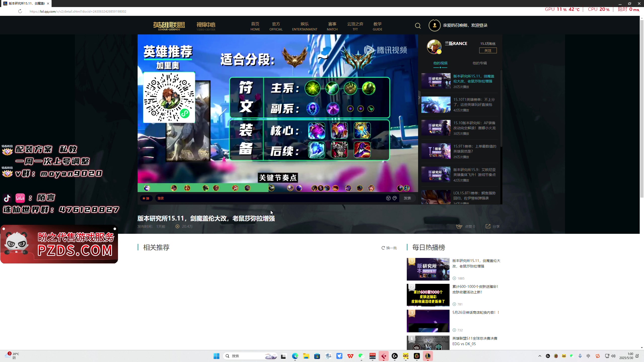Open 15.10T1英雄榜单 video in playlist
644x362 pixels.
[474, 102]
